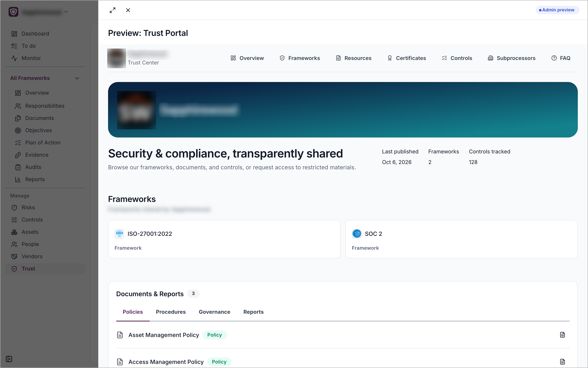Open the FAQ section
588x368 pixels.
(x=561, y=58)
